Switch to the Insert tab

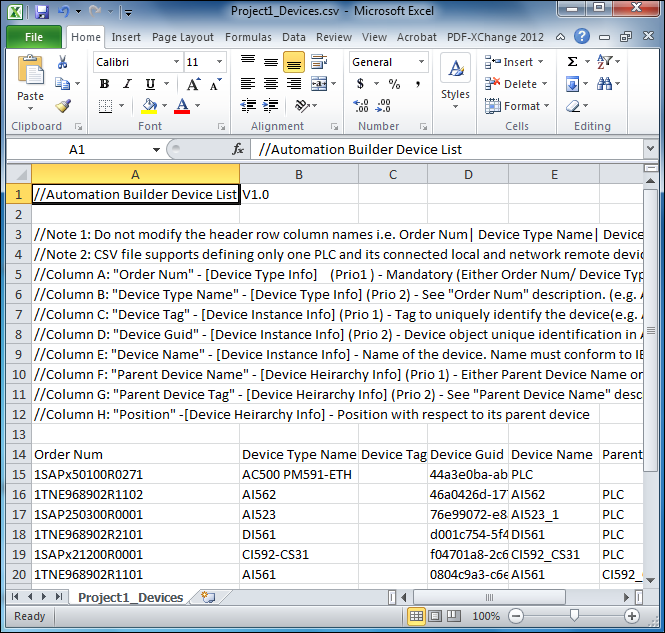tap(126, 37)
